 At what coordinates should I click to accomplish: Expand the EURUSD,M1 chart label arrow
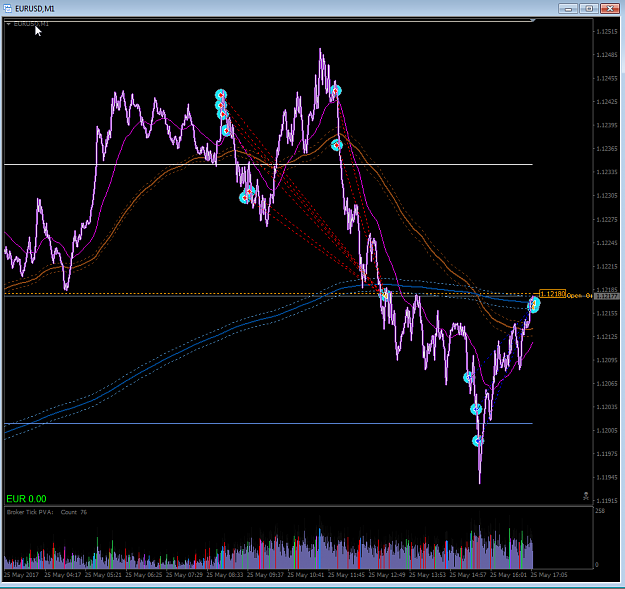8,24
